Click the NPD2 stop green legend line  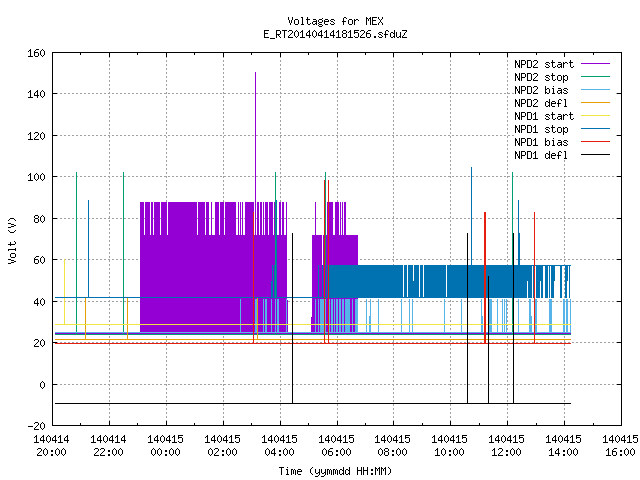(x=595, y=77)
